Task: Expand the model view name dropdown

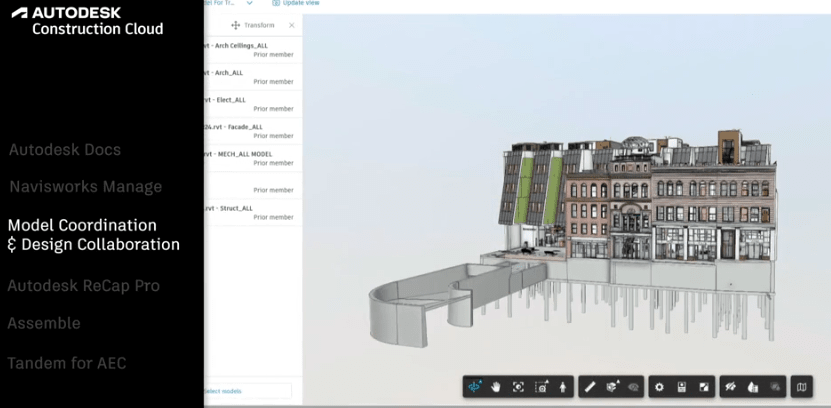Action: click(x=250, y=3)
